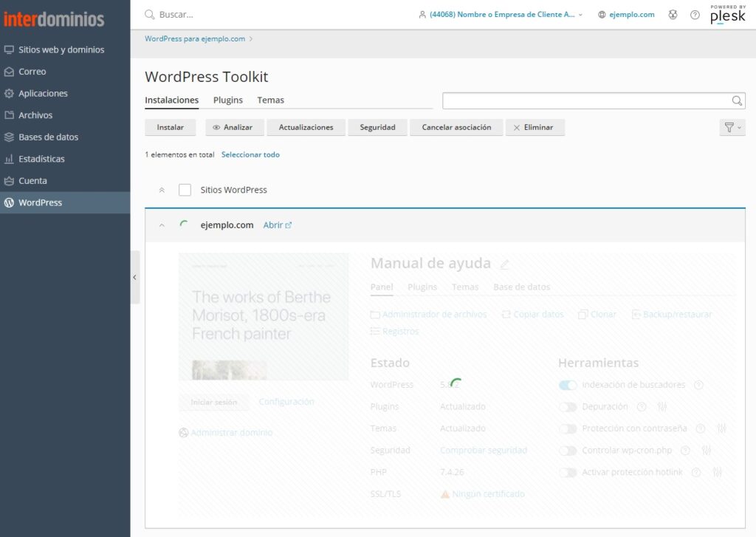
Task: Click the Seleccionar todo link
Action: pos(250,154)
